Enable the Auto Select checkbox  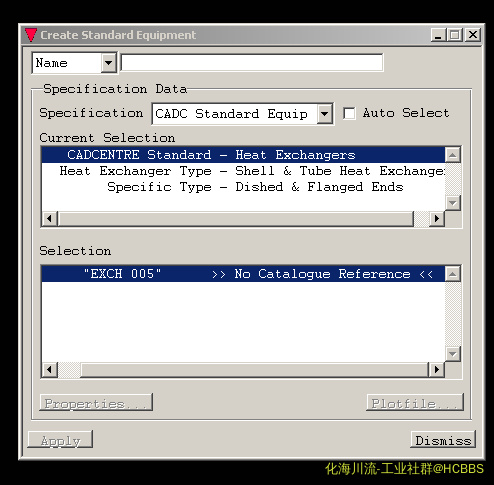(349, 113)
